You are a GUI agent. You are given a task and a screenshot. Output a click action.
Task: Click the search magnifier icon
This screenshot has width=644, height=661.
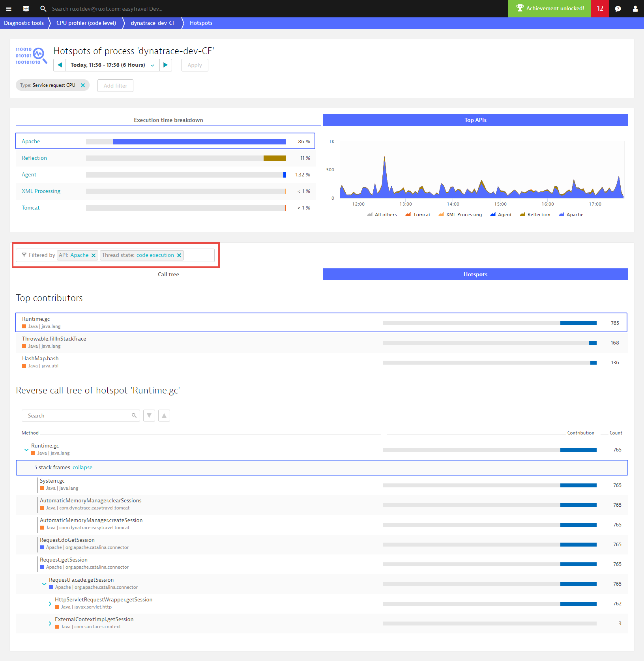tap(43, 9)
